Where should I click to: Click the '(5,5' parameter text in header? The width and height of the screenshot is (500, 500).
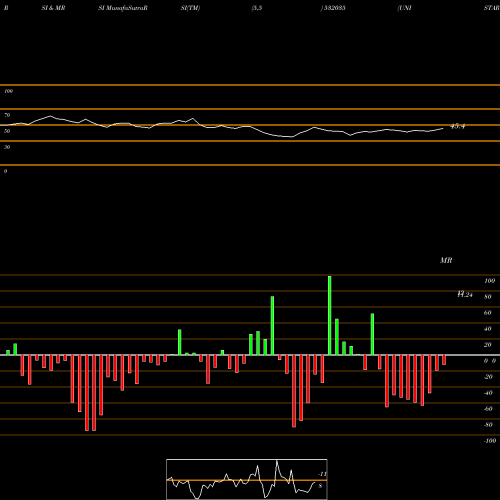257,8
